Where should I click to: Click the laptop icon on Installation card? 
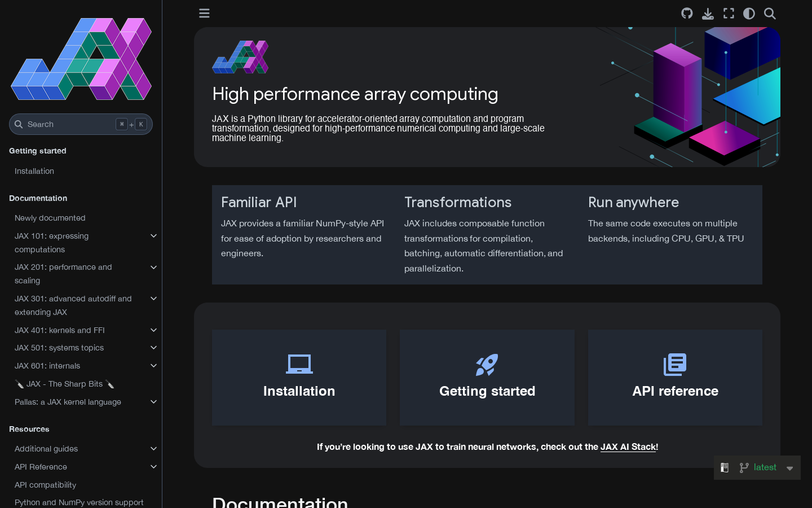tap(299, 365)
